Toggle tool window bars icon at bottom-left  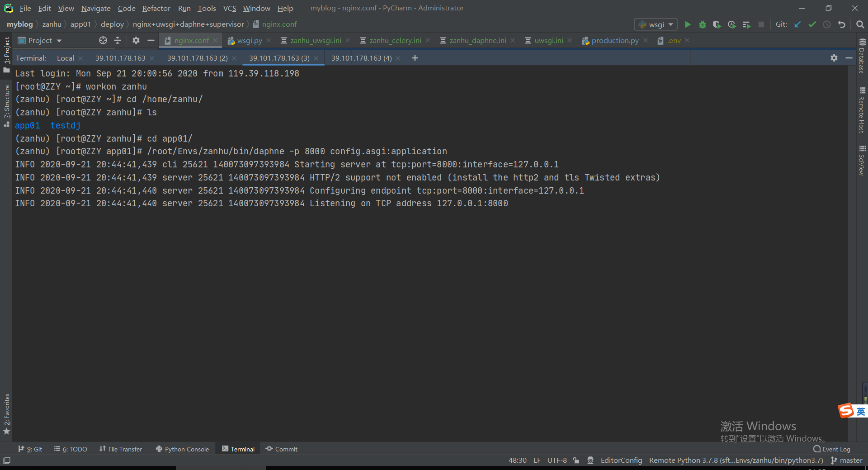tap(7, 460)
